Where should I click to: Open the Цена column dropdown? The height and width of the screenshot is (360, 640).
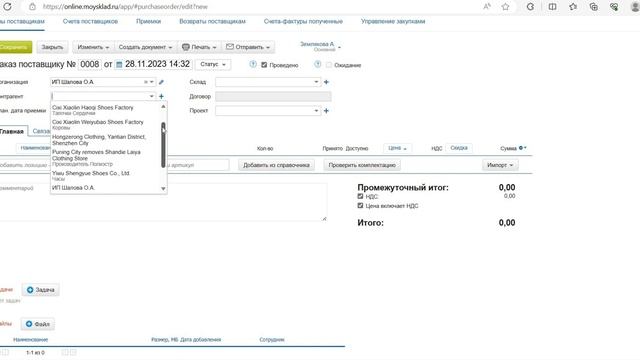398,148
